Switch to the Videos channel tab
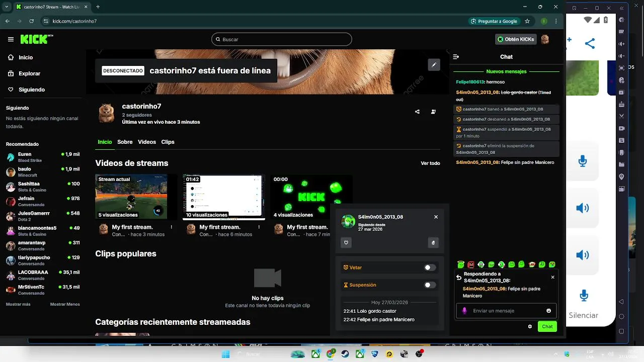 pos(147,142)
